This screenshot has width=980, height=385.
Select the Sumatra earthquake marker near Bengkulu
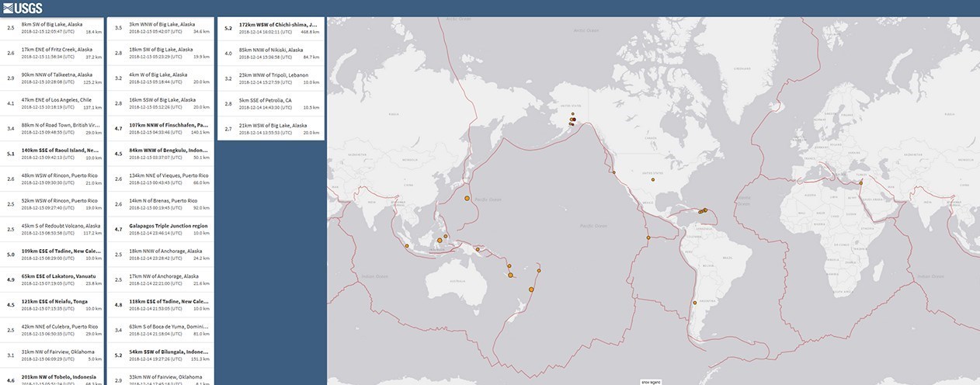pyautogui.click(x=407, y=246)
